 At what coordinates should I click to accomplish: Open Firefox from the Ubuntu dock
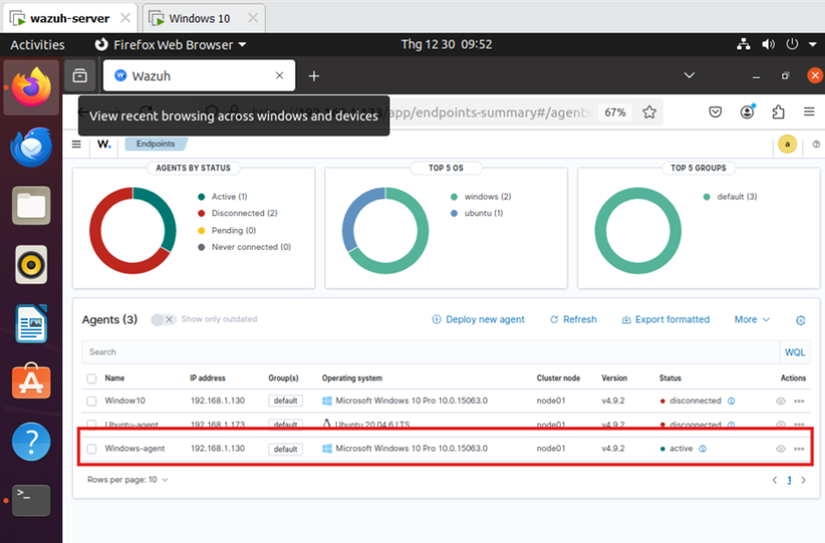point(31,87)
